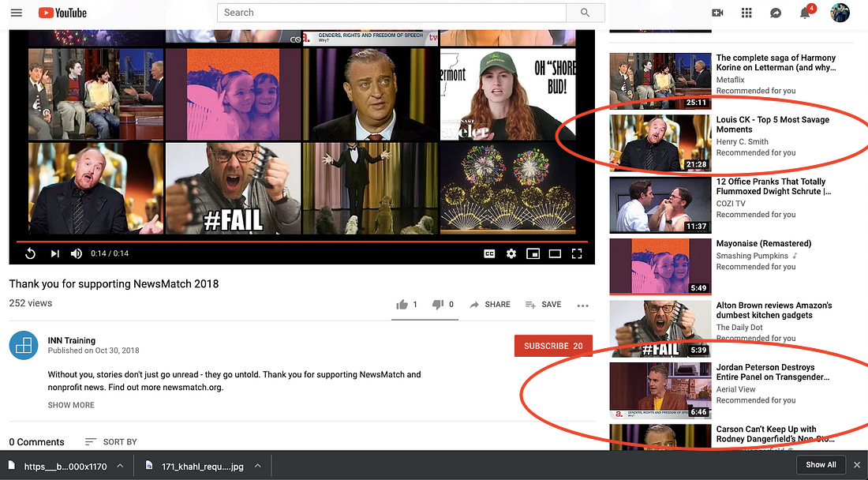Screen dimensions: 868x480
Task: Open the Metaflix channel name
Action: pos(730,80)
